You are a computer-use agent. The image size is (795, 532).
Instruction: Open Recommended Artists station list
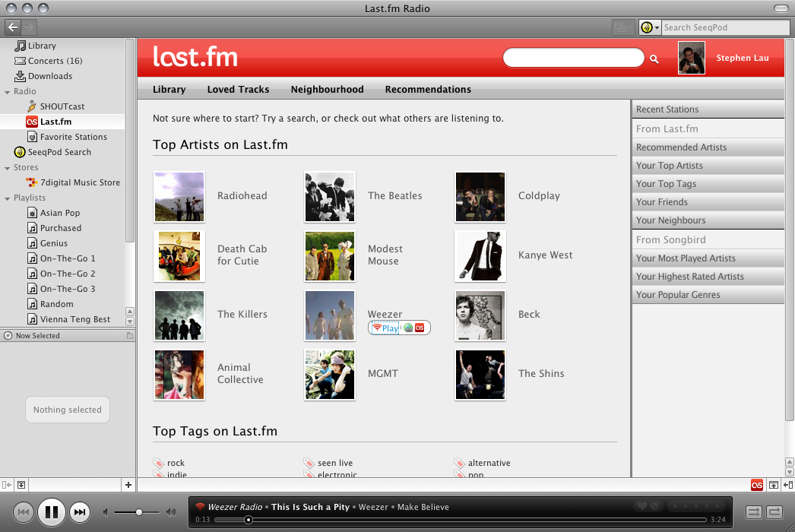708,147
